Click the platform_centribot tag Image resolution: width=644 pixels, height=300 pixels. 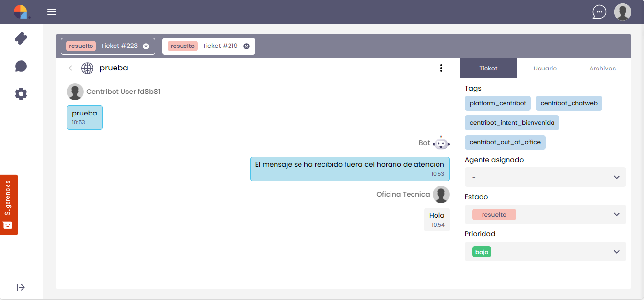tap(498, 103)
